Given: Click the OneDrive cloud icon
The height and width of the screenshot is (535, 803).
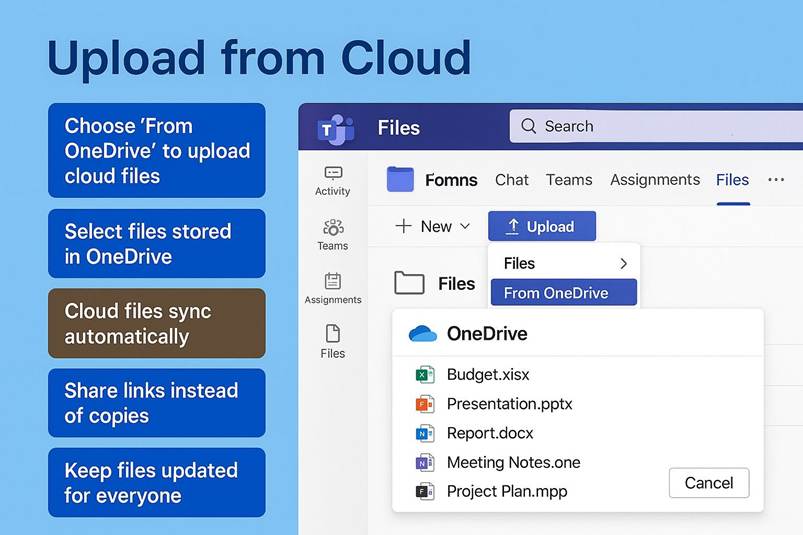Looking at the screenshot, I should point(423,334).
